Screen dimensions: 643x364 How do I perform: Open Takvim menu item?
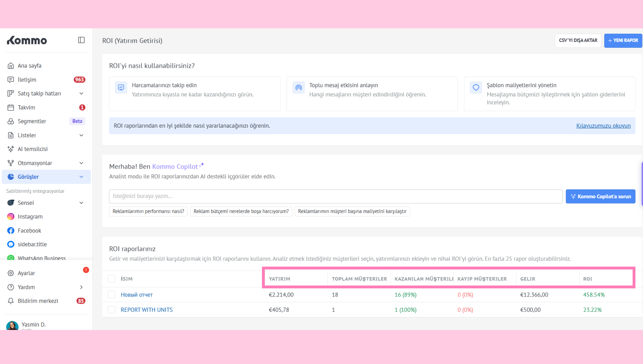coord(46,108)
